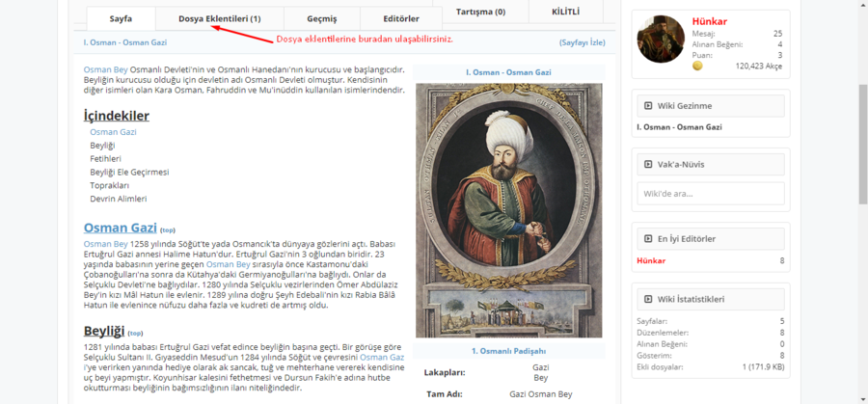The width and height of the screenshot is (868, 404).
Task: Click the Wiki İstatistikleri header
Action: click(x=711, y=300)
